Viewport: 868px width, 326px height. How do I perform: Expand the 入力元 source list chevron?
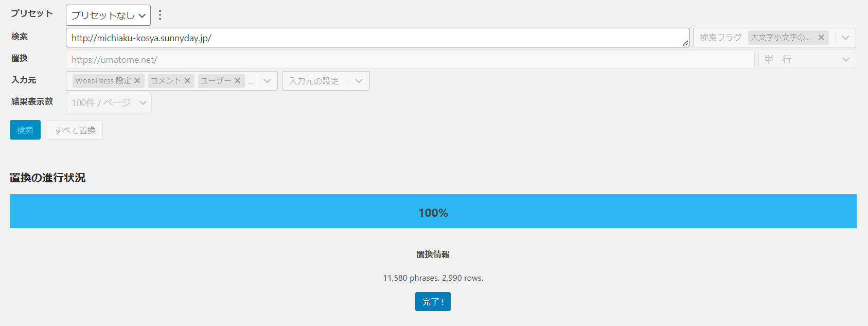click(267, 81)
